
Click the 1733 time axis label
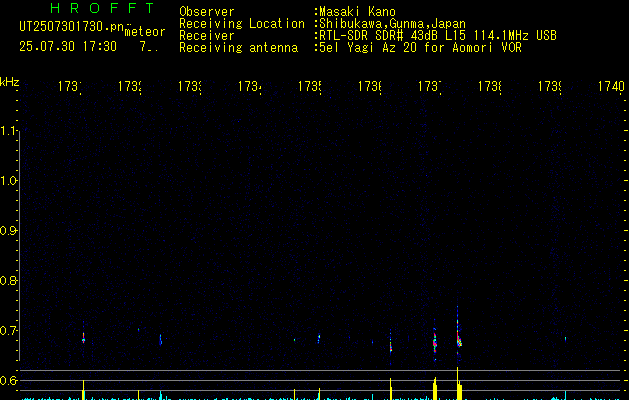click(x=190, y=86)
